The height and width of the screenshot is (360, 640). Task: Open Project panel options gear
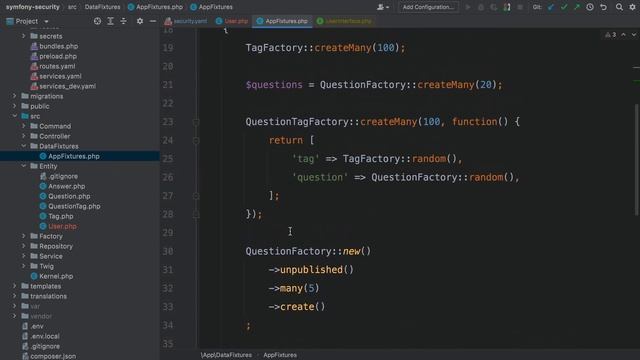point(140,21)
